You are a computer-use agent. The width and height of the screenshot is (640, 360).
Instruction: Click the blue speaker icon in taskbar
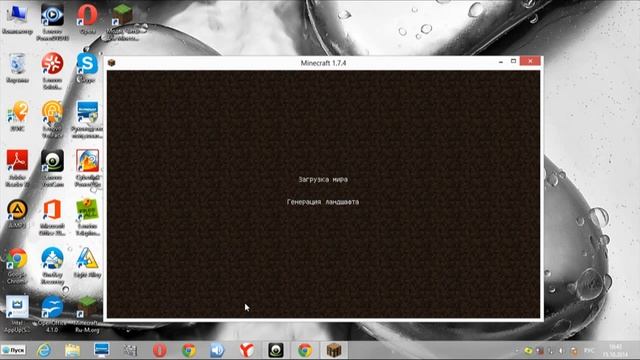(x=218, y=350)
